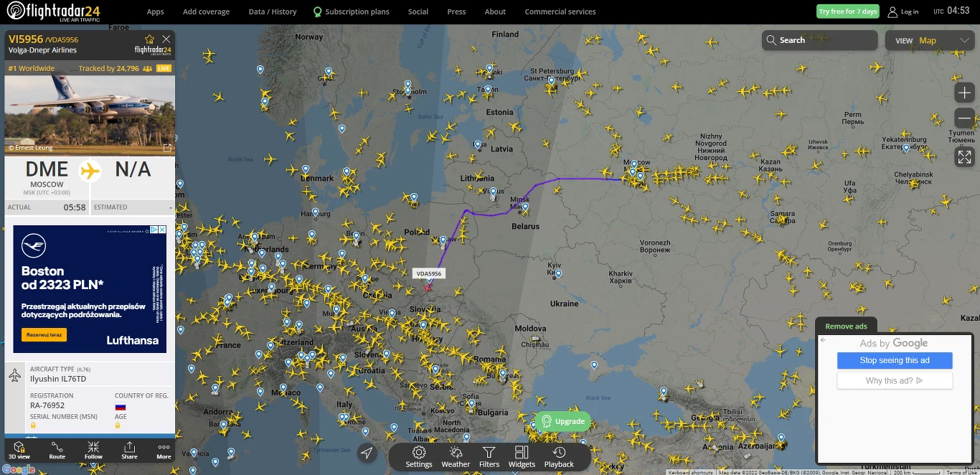Share this flight
Screen dimensions: 980x475
point(129,451)
